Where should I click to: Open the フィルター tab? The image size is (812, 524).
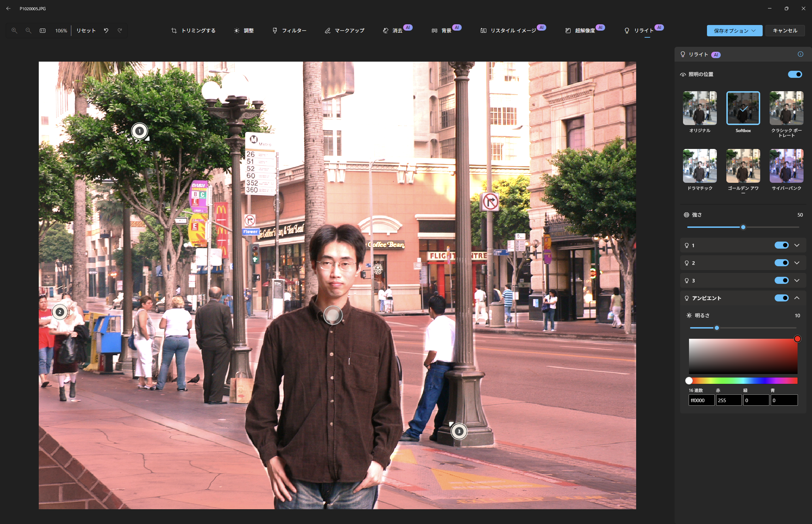(x=289, y=31)
